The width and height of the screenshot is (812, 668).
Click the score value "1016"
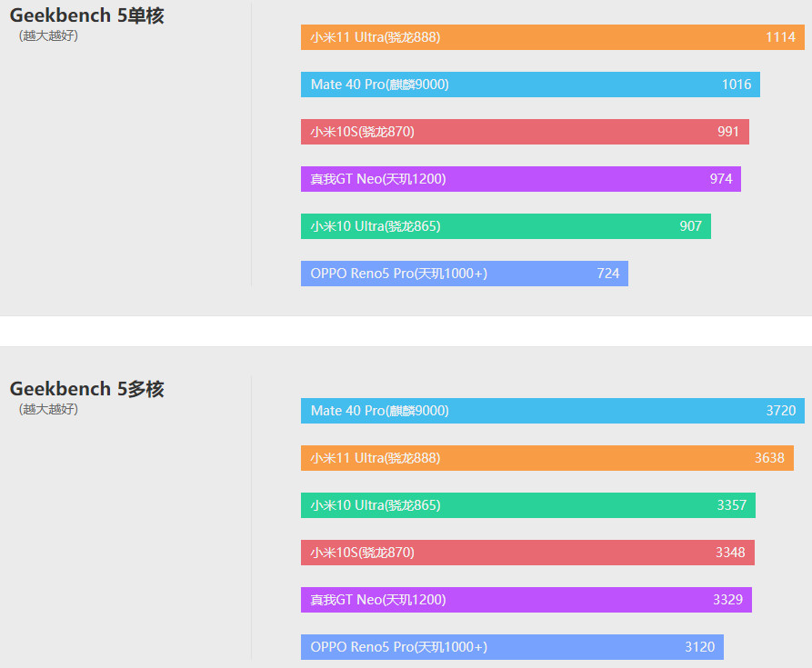737,85
